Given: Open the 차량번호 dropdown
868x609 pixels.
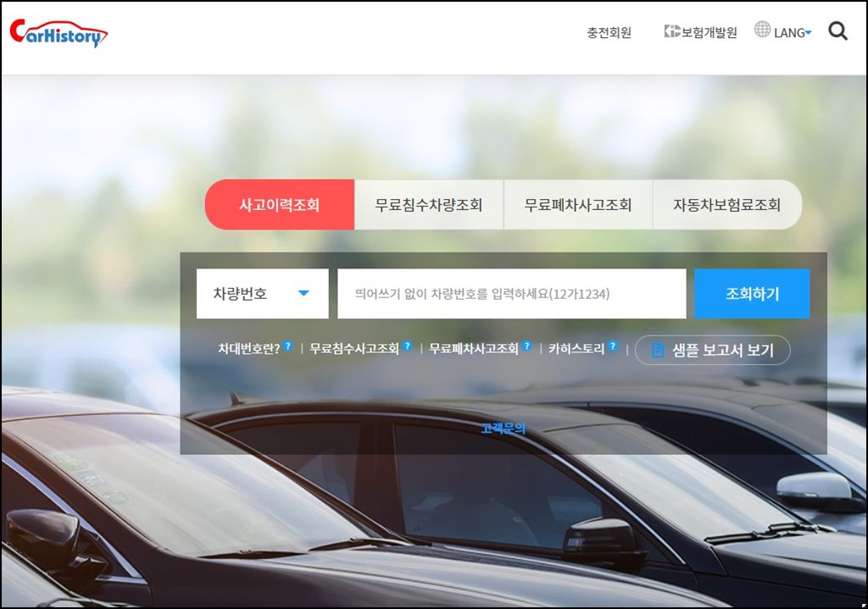Looking at the screenshot, I should pos(262,293).
